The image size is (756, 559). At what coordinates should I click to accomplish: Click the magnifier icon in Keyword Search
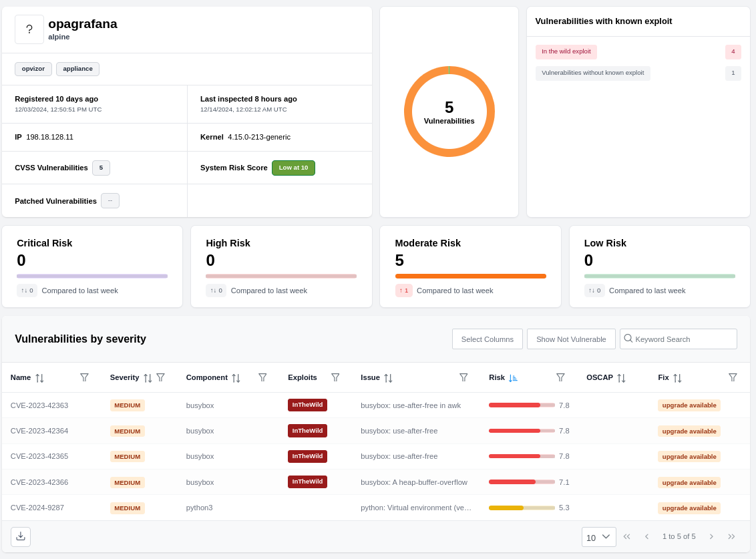click(628, 339)
